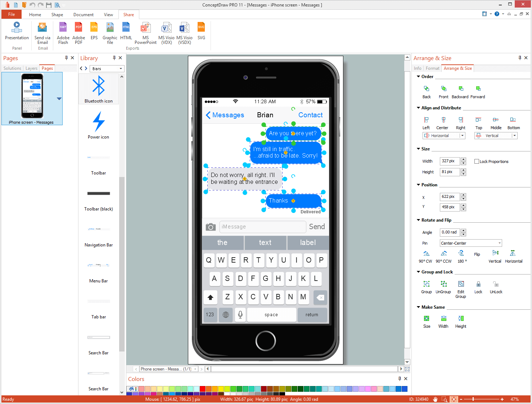
Task: Click the Width value field
Action: point(450,161)
